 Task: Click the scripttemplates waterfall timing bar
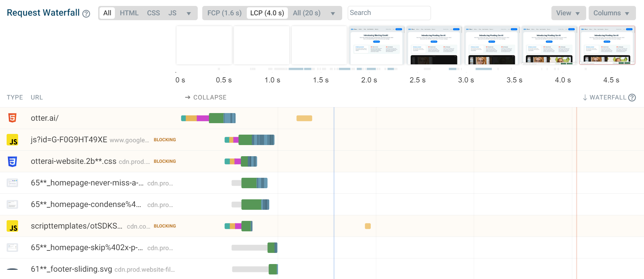click(238, 226)
